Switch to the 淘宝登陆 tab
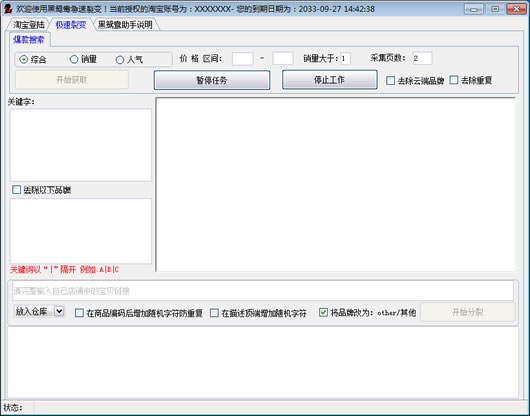 (28, 25)
